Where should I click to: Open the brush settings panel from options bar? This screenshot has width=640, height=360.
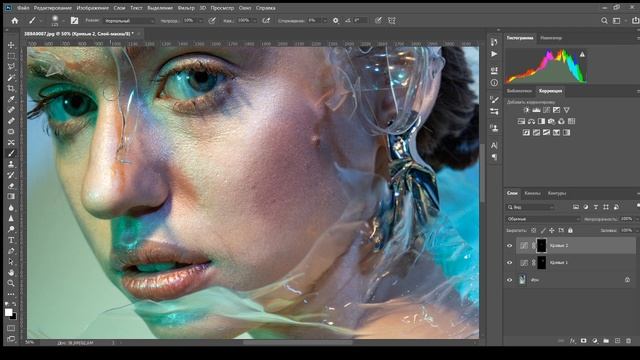[x=74, y=20]
